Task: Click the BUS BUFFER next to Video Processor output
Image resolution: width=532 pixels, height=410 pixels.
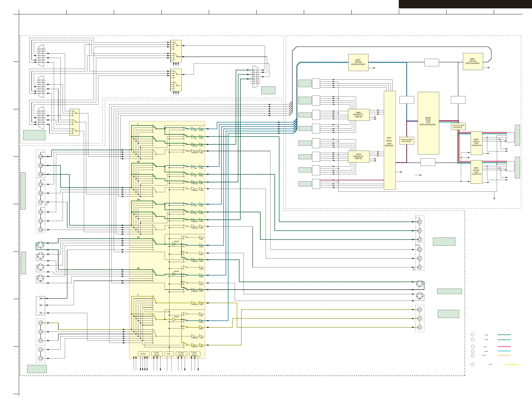Action: pyautogui.click(x=458, y=126)
